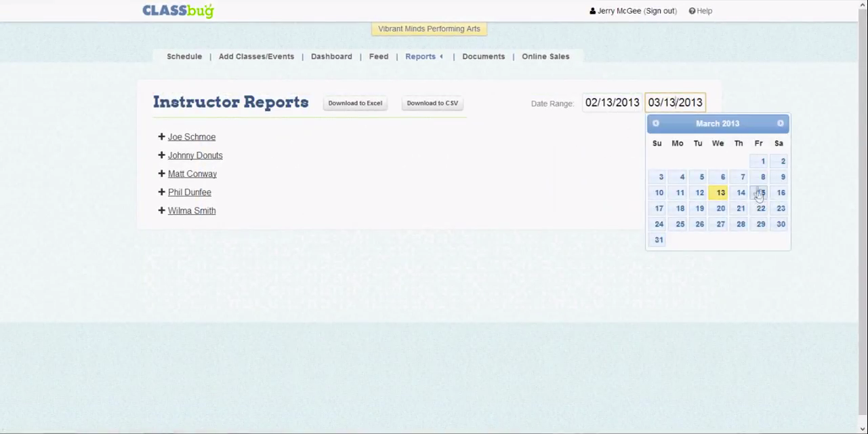
Task: Click the Sign out link
Action: [x=660, y=11]
